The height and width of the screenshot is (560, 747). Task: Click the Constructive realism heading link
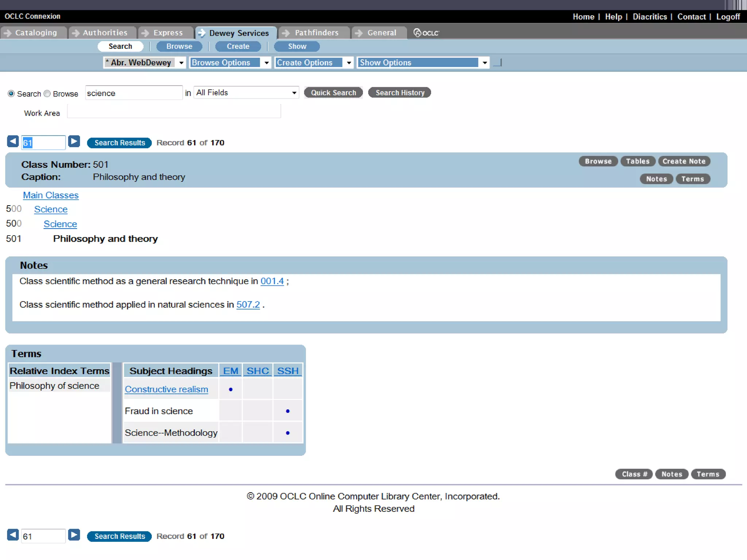tap(166, 389)
